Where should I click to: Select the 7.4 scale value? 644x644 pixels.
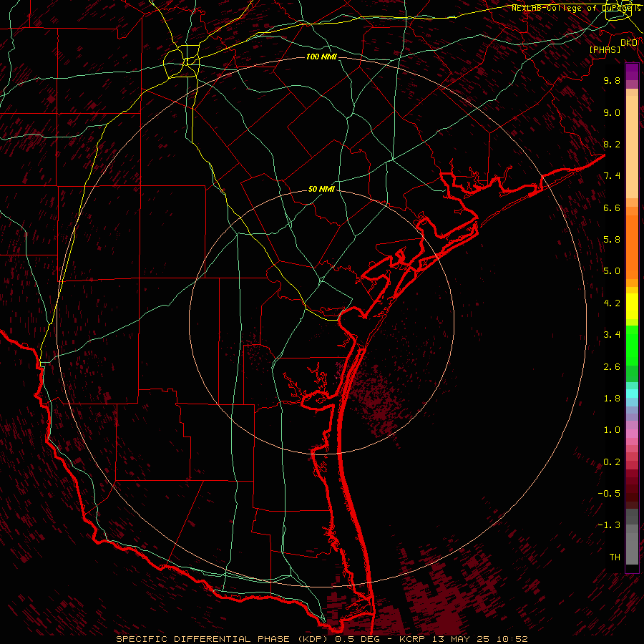point(612,176)
